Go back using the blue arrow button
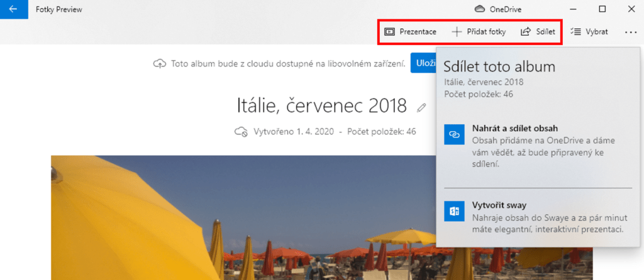The height and width of the screenshot is (280, 644). pos(13,9)
